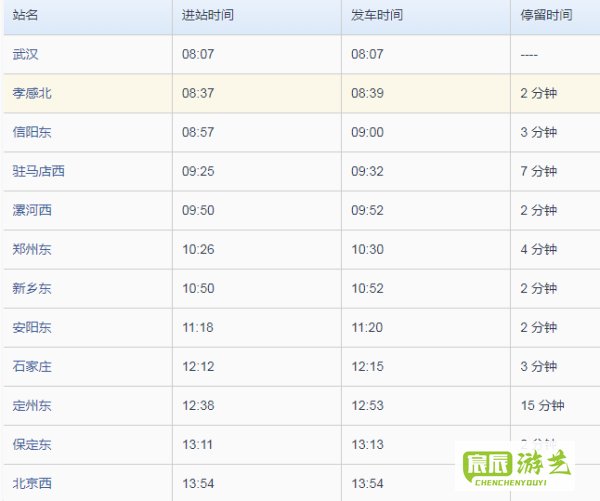The image size is (600, 501).
Task: Click 3 分钟 in the 信阳东 row
Action: (538, 132)
